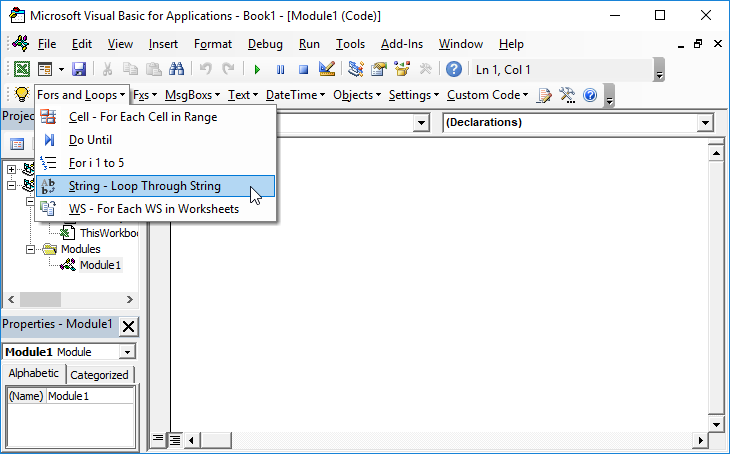This screenshot has width=730, height=454.
Task: Select 'Cell - For Each Cell in Range'
Action: pyautogui.click(x=143, y=117)
